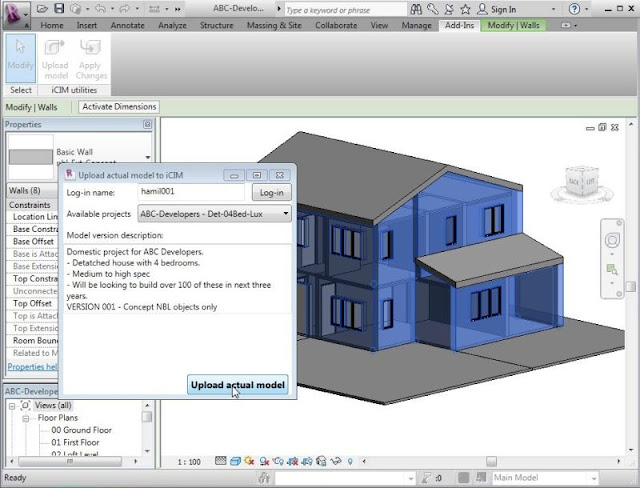Click the Help question mark icon

click(574, 9)
